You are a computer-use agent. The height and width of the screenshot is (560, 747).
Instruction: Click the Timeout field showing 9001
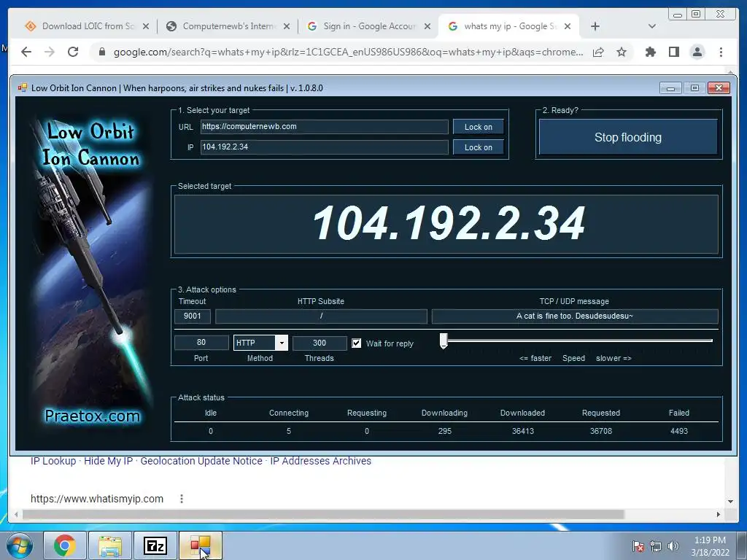coord(192,316)
